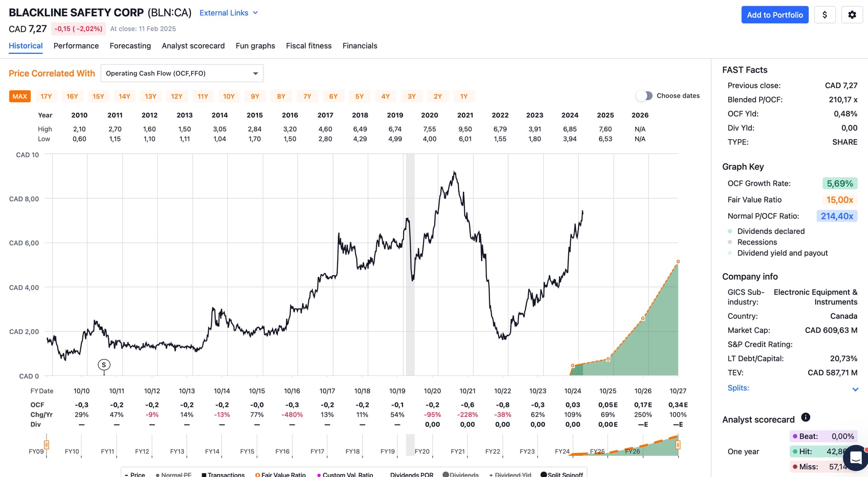Select the 5Y time range
The height and width of the screenshot is (477, 868).
(x=359, y=96)
